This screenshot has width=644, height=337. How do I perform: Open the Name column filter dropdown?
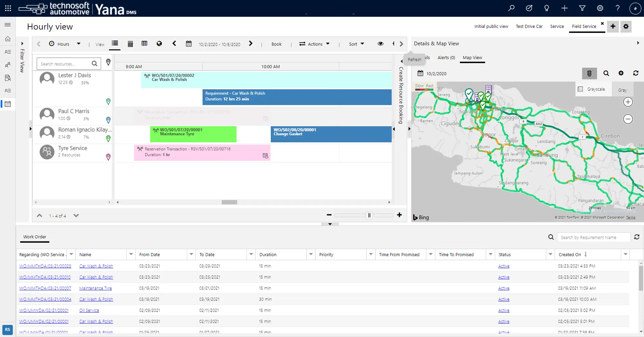131,254
